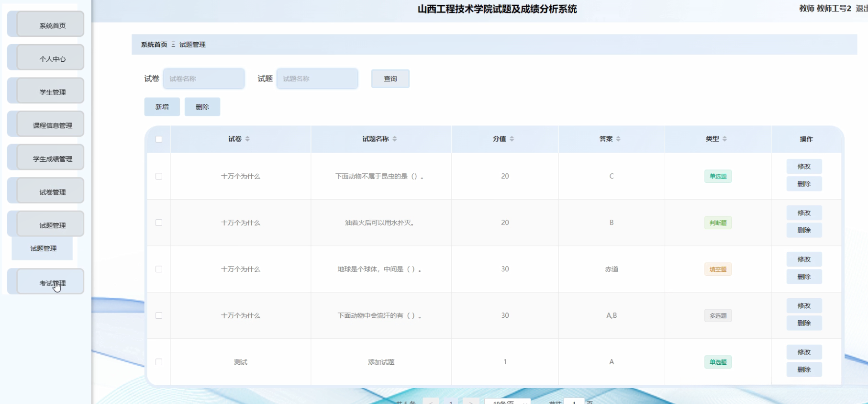
Task: Click the question text 地球是个球体，中间是（）
Action: (x=379, y=269)
